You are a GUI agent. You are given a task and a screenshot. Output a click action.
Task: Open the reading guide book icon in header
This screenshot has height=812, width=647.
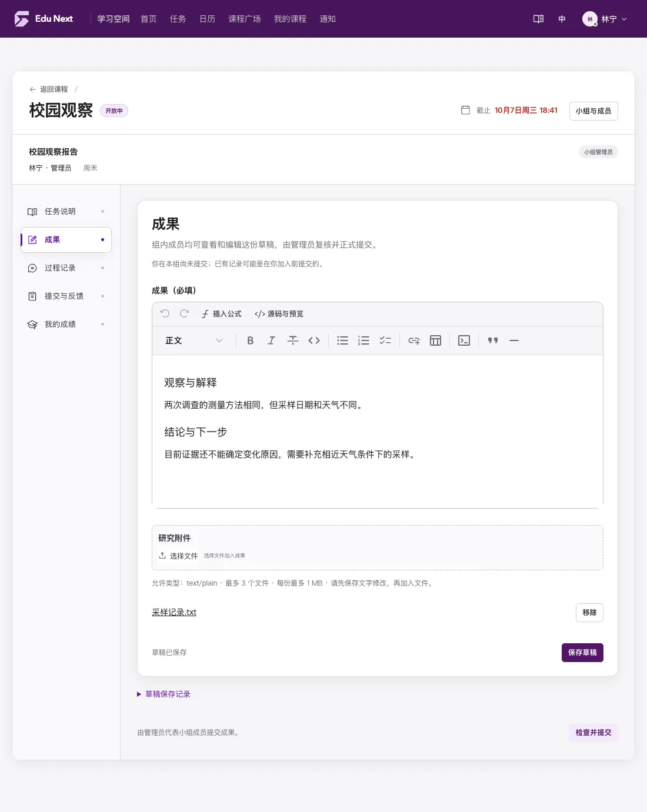click(538, 19)
